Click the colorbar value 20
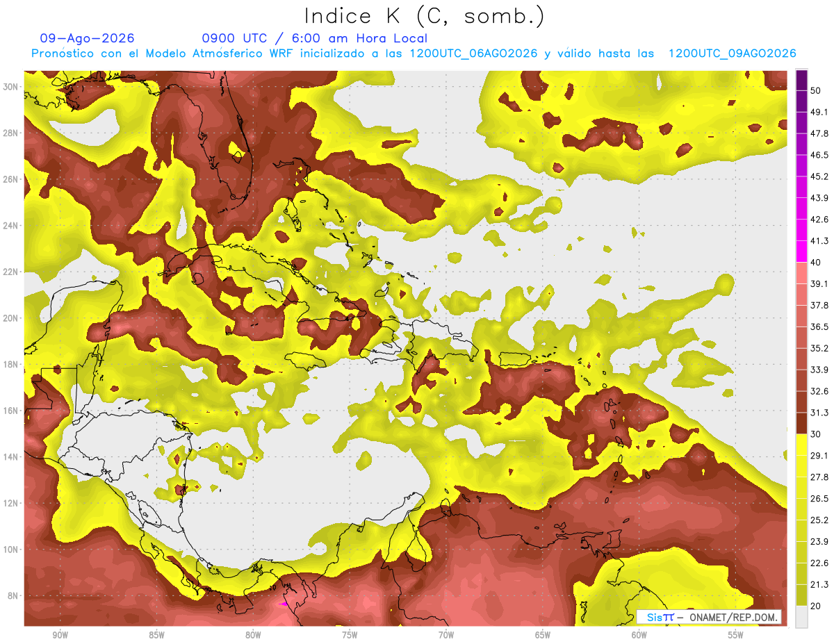The width and height of the screenshot is (834, 644). coord(816,606)
